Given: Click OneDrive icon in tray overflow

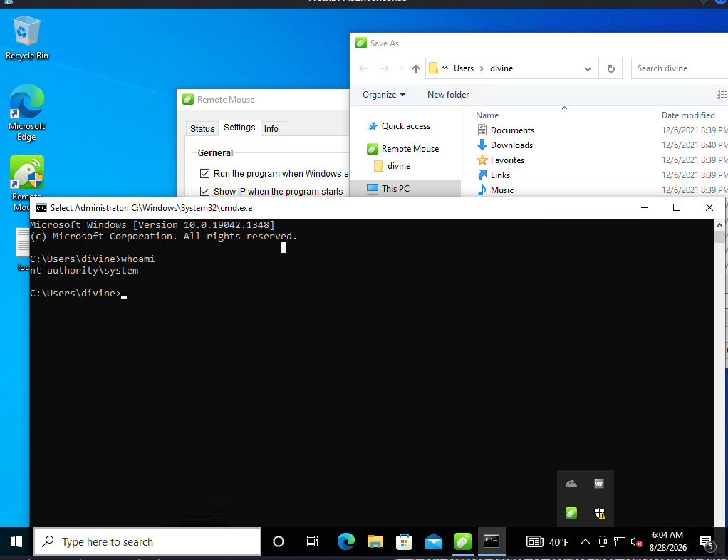Looking at the screenshot, I should 571,484.
